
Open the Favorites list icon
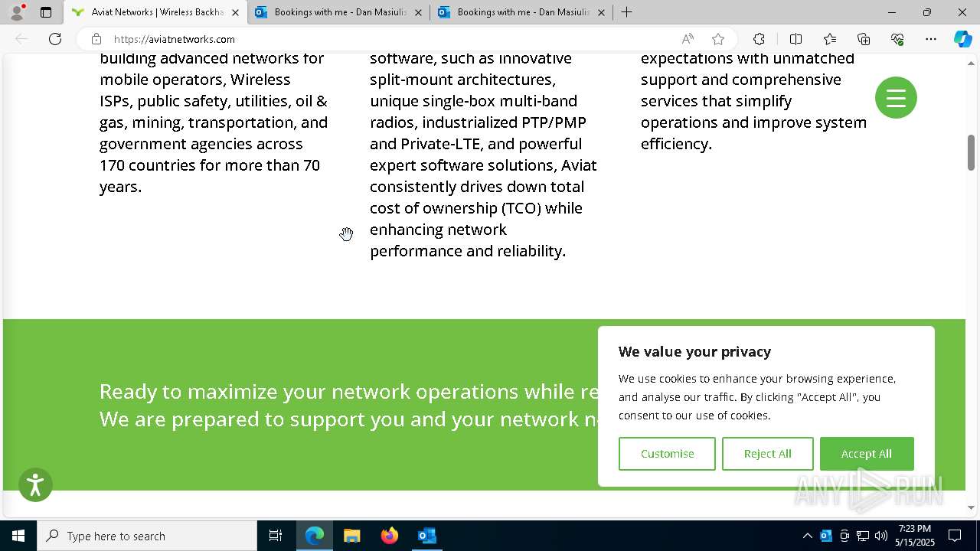830,39
